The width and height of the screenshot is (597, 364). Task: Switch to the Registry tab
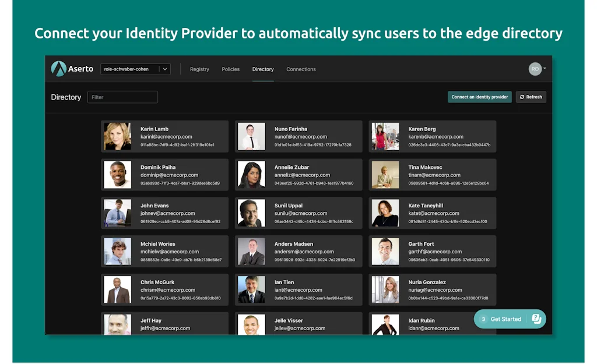pos(199,69)
